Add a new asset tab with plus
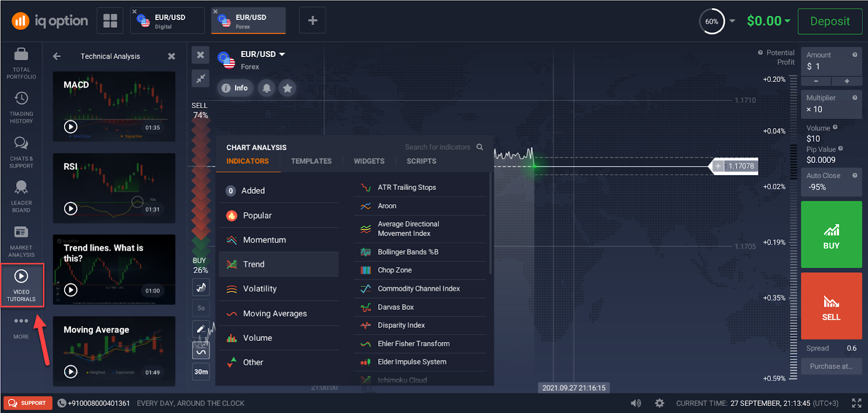The width and height of the screenshot is (868, 413). [312, 21]
